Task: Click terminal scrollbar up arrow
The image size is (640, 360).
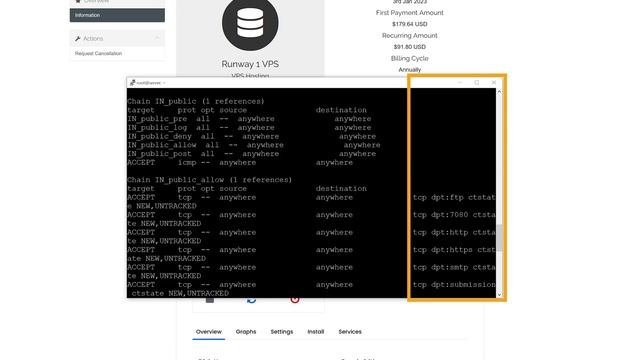Action: 499,92
